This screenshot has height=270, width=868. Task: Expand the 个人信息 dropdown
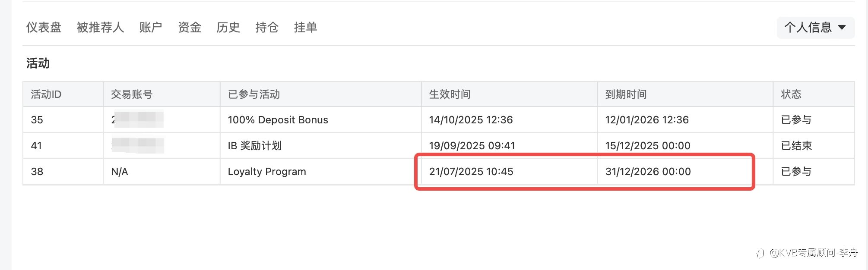(808, 28)
